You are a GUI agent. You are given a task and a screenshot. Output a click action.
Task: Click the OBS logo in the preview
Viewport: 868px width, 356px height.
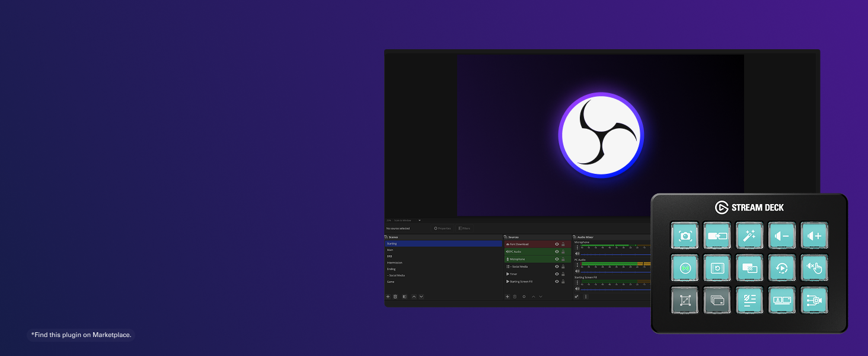[x=601, y=135]
